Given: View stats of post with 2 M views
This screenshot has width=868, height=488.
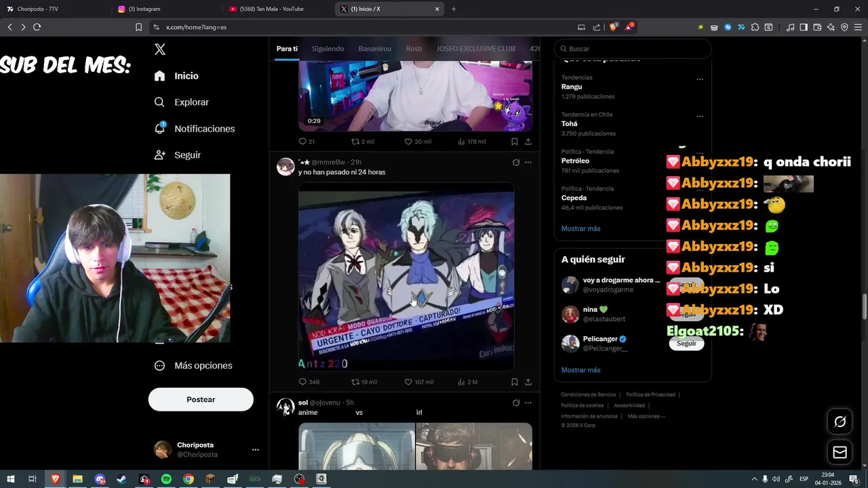Looking at the screenshot, I should tap(468, 382).
